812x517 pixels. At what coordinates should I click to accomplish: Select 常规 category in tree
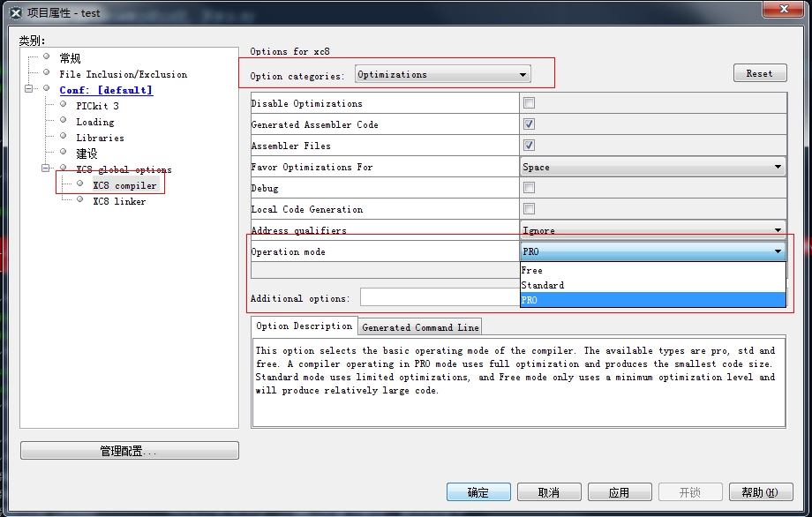coord(70,58)
